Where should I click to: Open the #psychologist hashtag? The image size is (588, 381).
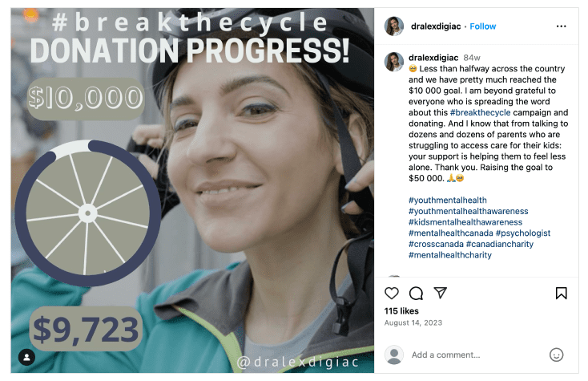pos(523,233)
